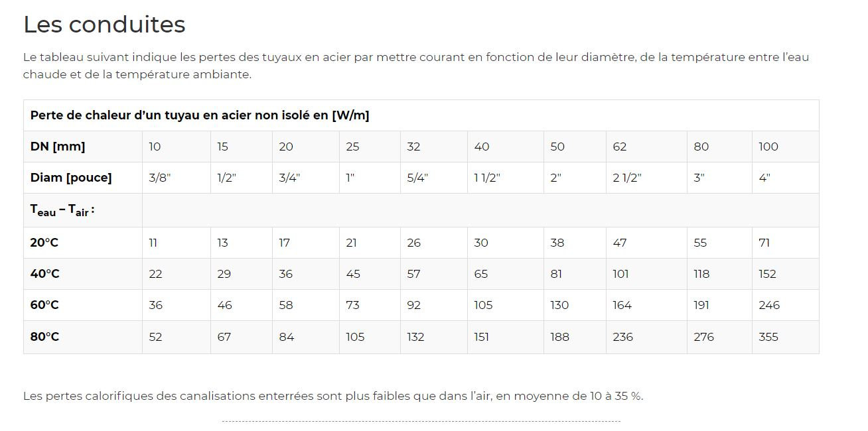Click the cell with value 246

[769, 305]
